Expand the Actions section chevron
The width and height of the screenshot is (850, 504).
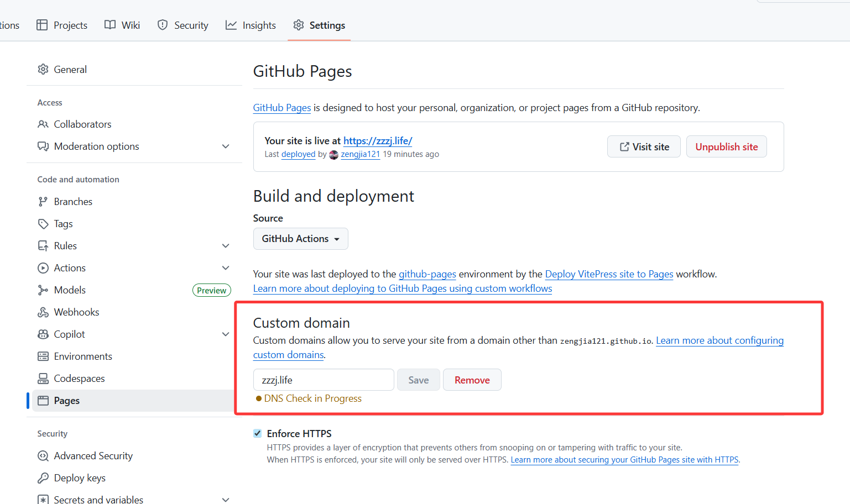(x=226, y=268)
